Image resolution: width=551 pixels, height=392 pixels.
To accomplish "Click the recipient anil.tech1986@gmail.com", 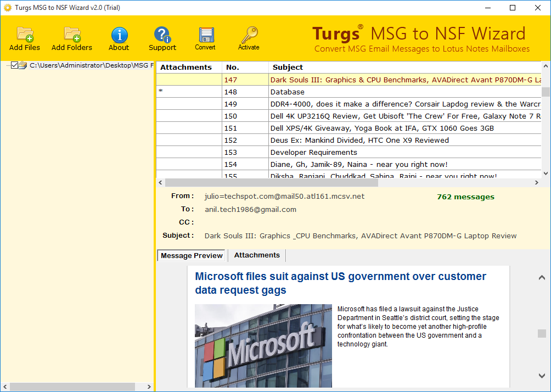I will pyautogui.click(x=251, y=210).
